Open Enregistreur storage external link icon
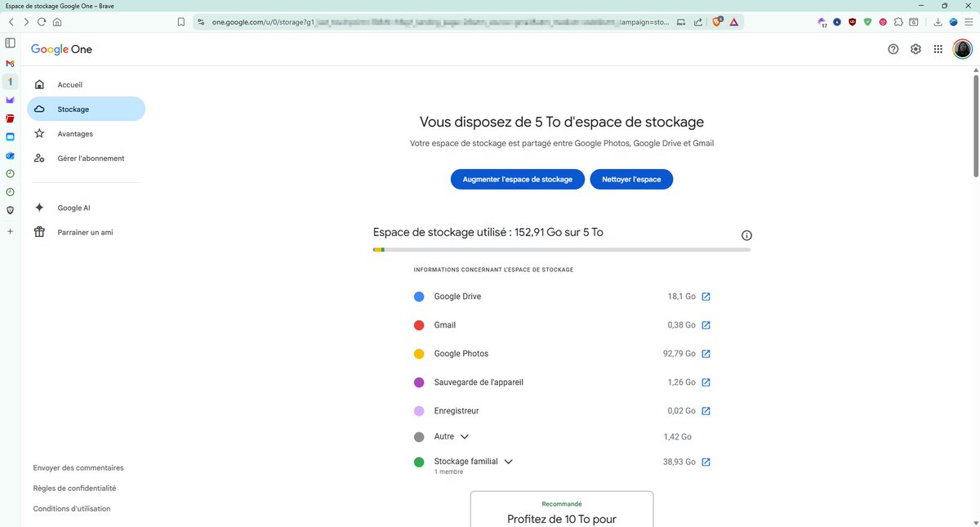The height and width of the screenshot is (527, 980). [x=706, y=411]
